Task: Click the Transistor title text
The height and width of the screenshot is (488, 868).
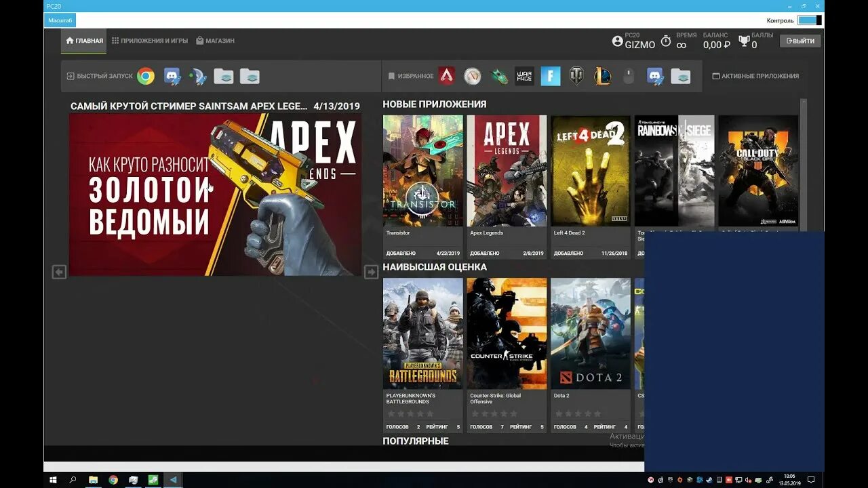Action: point(398,233)
